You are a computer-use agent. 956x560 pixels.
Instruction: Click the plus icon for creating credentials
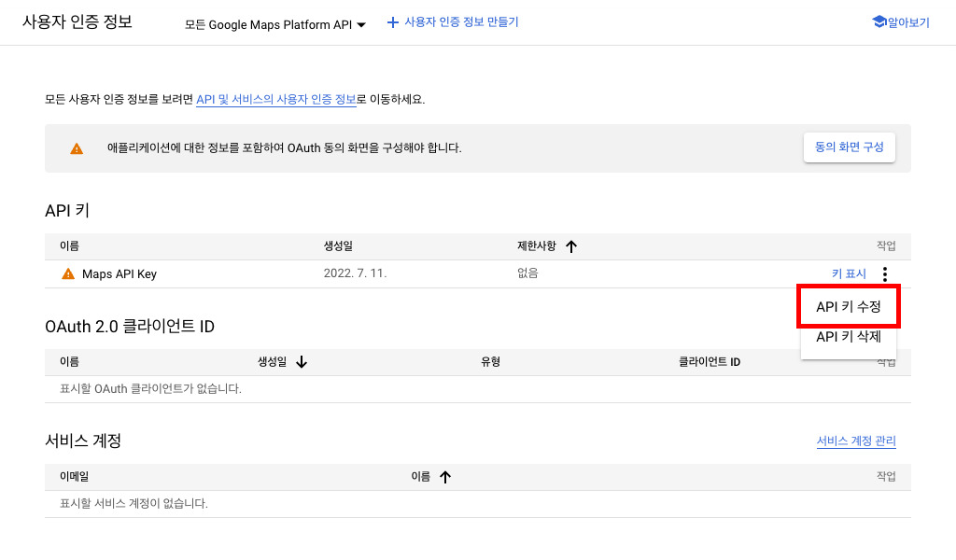[x=393, y=22]
